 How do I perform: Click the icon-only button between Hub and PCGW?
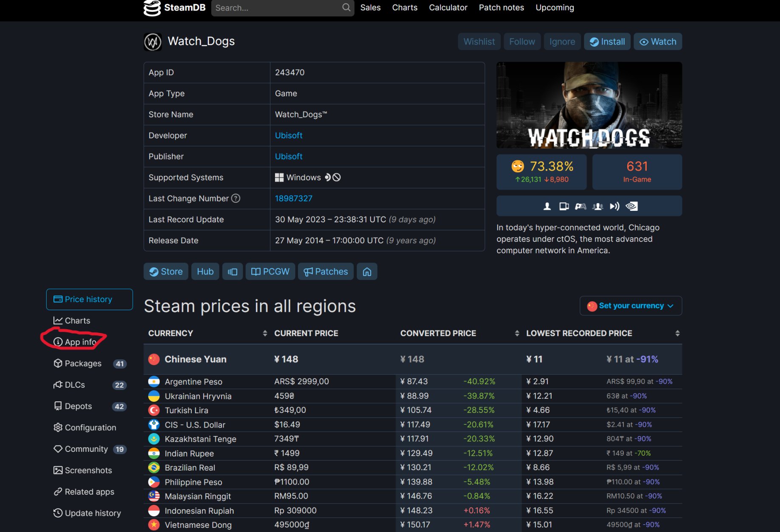coord(233,272)
